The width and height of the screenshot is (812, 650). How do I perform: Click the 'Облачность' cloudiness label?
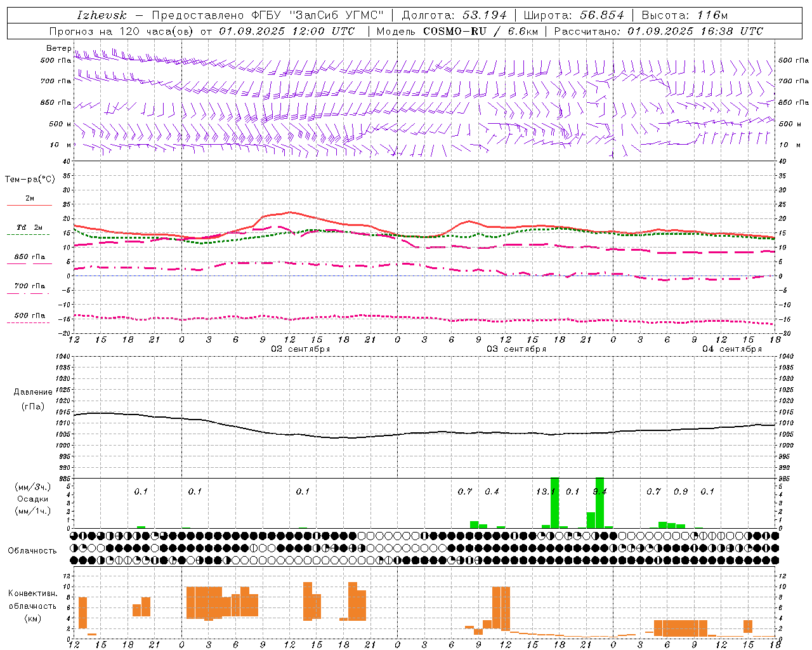(x=32, y=551)
